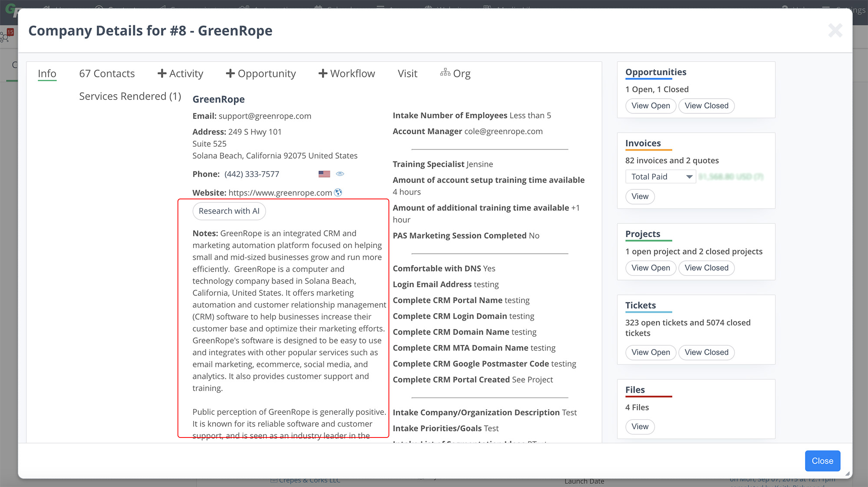Image resolution: width=868 pixels, height=487 pixels.
Task: Expand the 67 Contacts tab
Action: point(107,73)
